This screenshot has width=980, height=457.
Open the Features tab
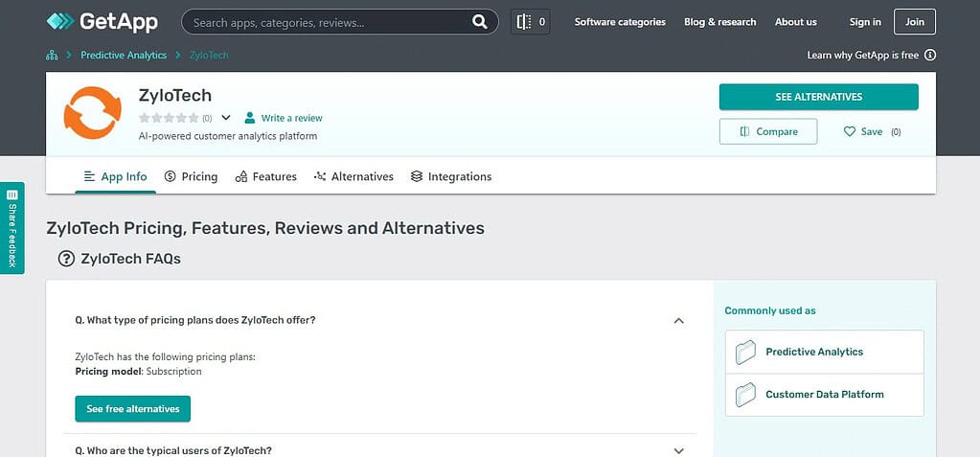tap(265, 177)
